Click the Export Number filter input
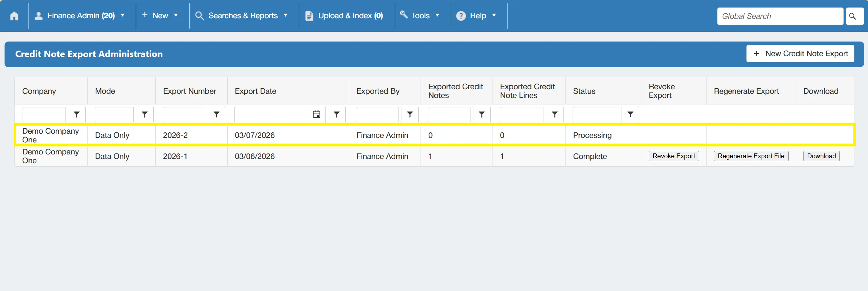This screenshot has height=291, width=868. [184, 115]
